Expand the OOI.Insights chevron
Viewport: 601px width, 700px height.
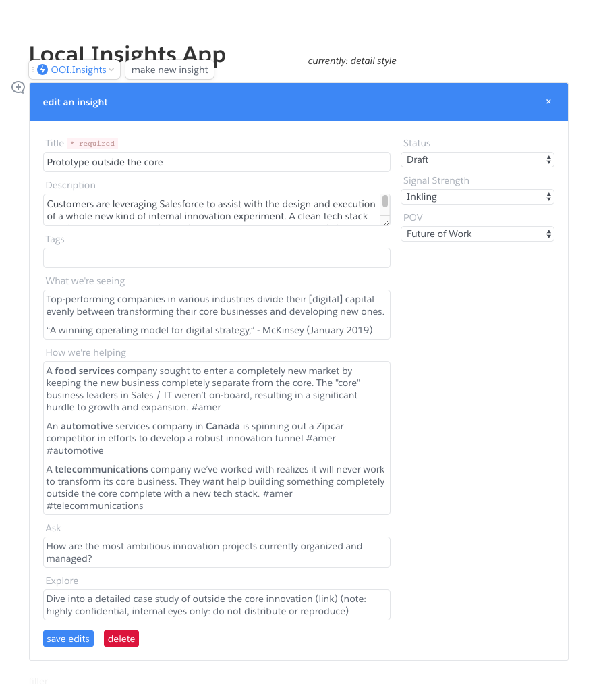(112, 70)
